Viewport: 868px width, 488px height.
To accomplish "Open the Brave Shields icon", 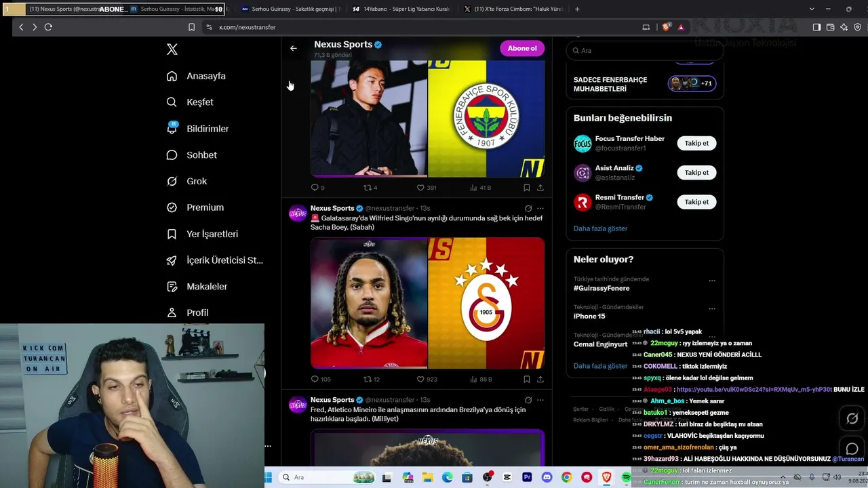I will [667, 27].
